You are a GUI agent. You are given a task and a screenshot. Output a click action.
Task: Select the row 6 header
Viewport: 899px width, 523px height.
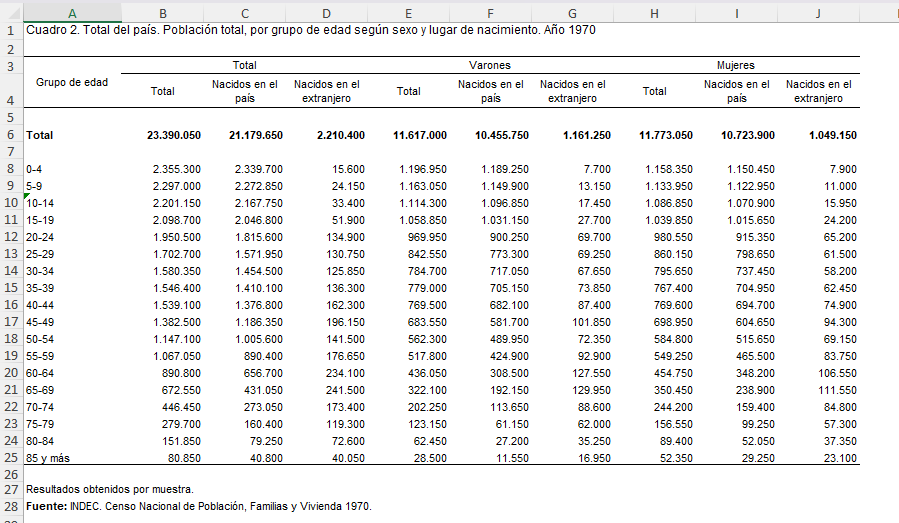[10, 135]
